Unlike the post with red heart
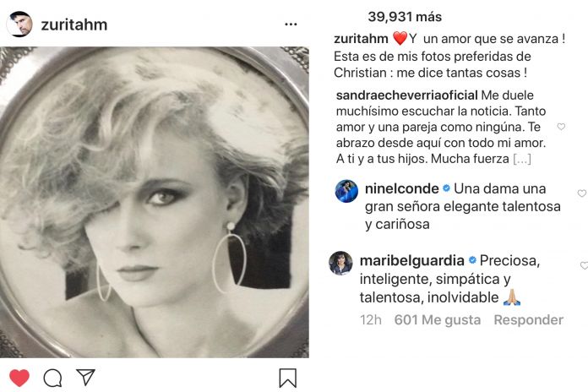Screen dimensions: 588x392 (x=19, y=377)
